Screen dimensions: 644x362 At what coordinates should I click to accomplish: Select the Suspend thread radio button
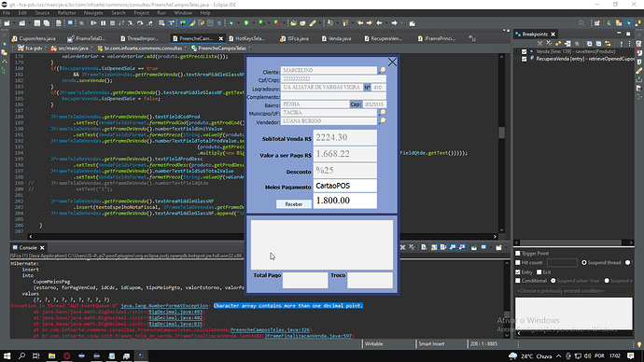(584, 263)
